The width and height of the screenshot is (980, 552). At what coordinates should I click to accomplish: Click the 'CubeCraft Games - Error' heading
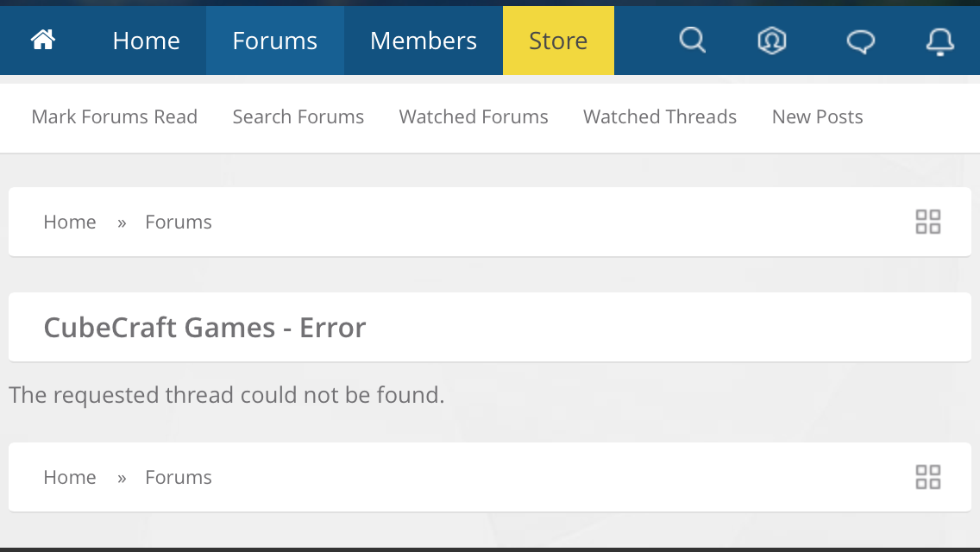coord(205,328)
